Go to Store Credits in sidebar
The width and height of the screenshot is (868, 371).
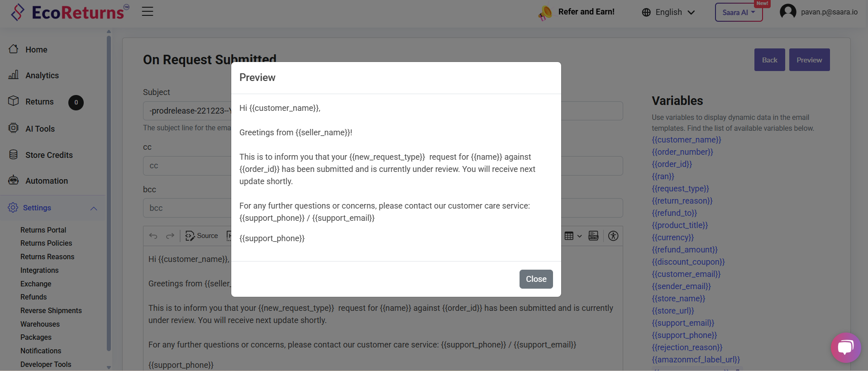pyautogui.click(x=49, y=155)
